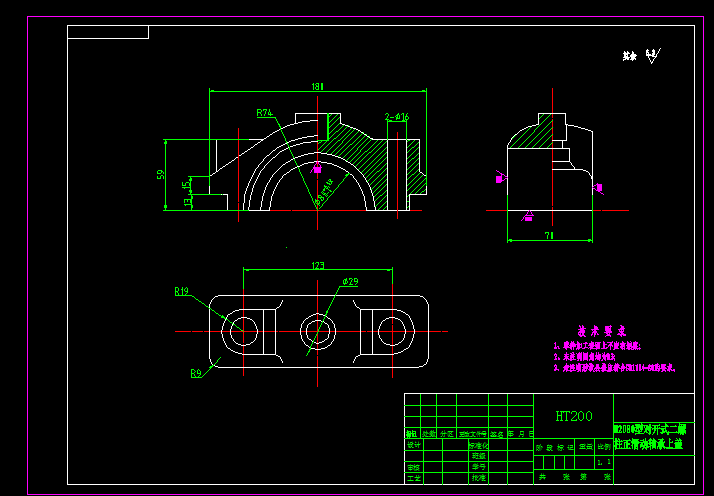Viewport: 714px width, 496px height.
Task: Select the 181 overall width dimension
Action: point(317,87)
